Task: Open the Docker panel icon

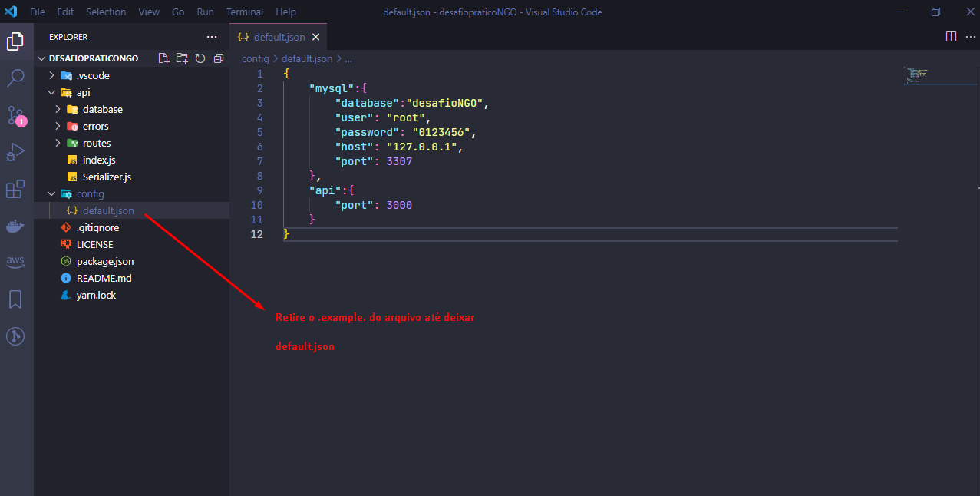Action: tap(16, 226)
